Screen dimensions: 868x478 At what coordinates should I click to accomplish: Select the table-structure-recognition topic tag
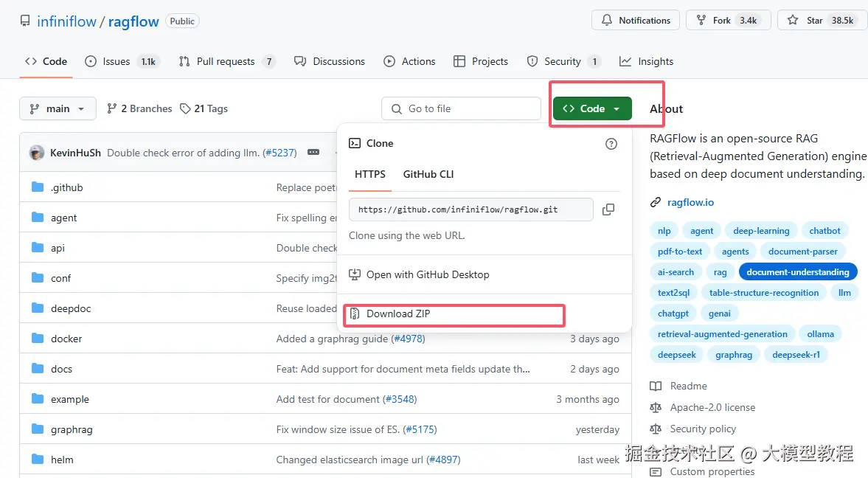[x=764, y=292]
